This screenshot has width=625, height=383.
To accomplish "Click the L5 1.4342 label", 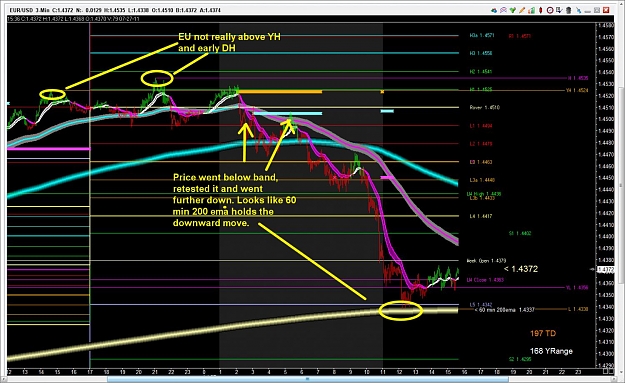I will (481, 305).
